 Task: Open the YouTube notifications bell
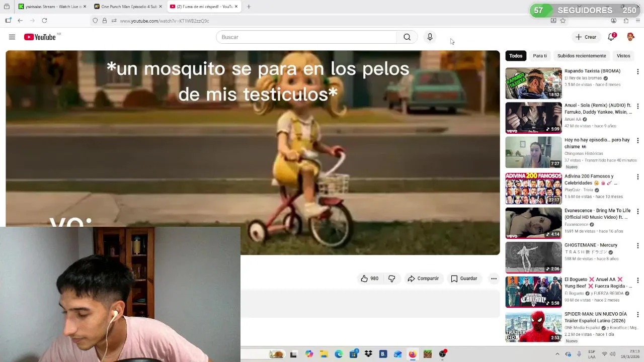611,37
